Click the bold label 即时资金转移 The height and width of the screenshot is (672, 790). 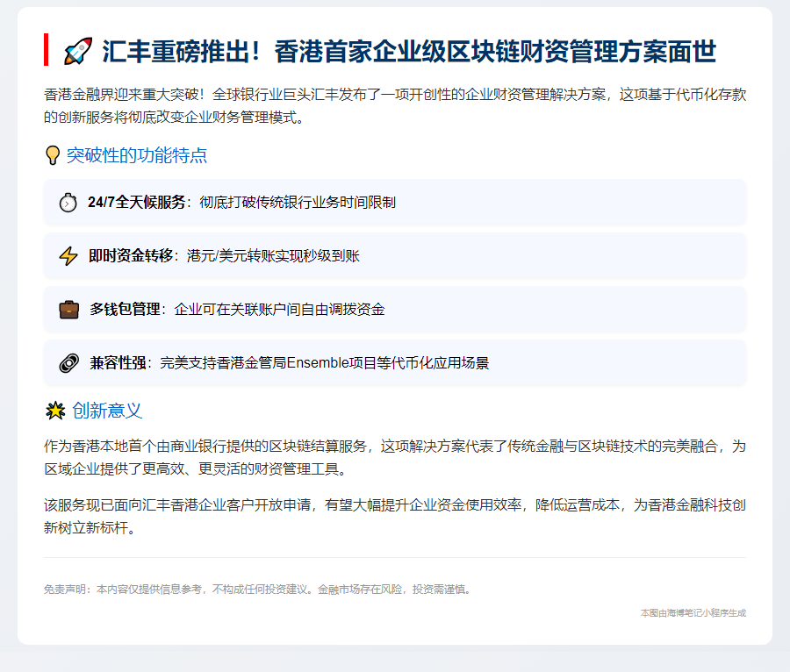[x=131, y=255]
